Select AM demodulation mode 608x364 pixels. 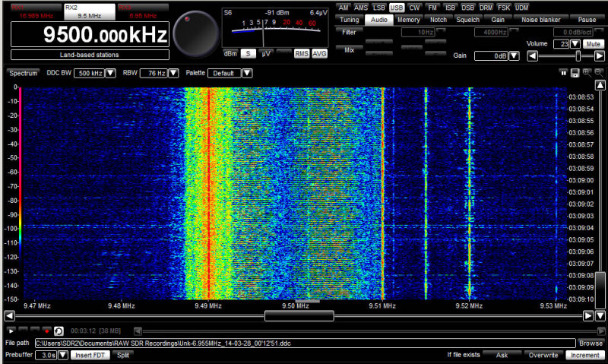344,8
